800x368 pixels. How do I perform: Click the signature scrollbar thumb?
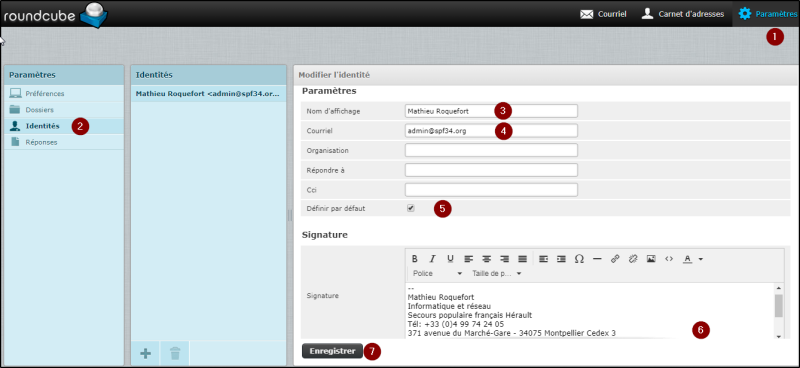(779, 305)
